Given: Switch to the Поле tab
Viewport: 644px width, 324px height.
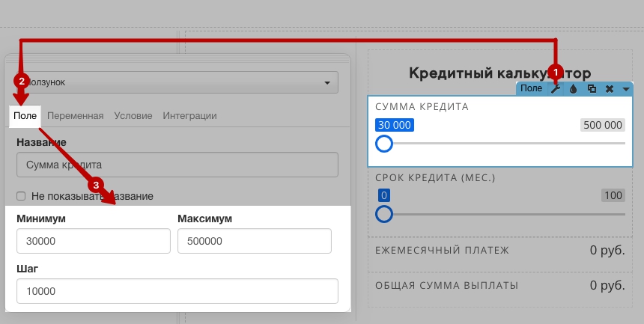Looking at the screenshot, I should click(25, 116).
